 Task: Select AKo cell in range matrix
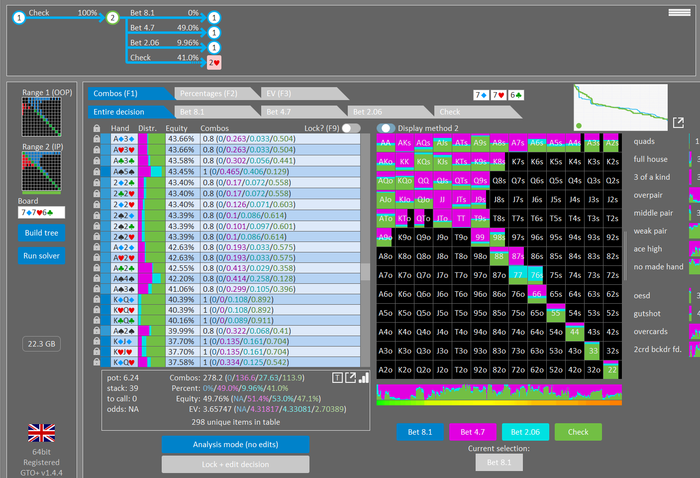click(386, 162)
